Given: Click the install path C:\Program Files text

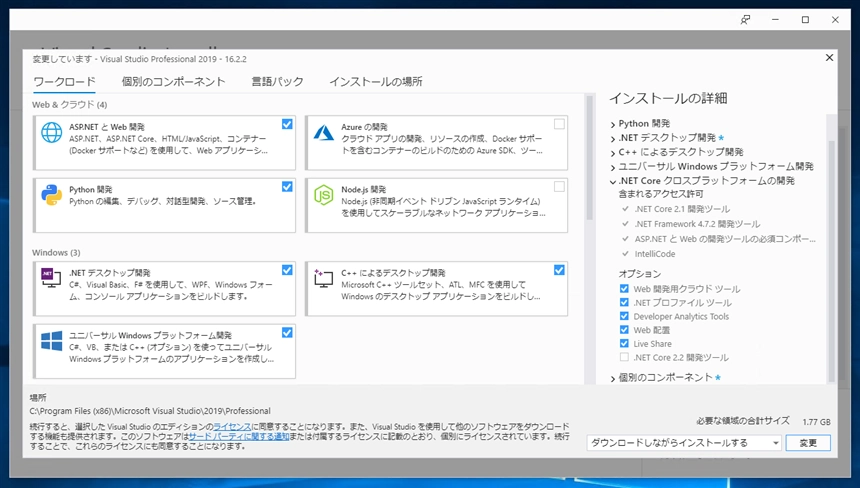Looking at the screenshot, I should pos(150,411).
